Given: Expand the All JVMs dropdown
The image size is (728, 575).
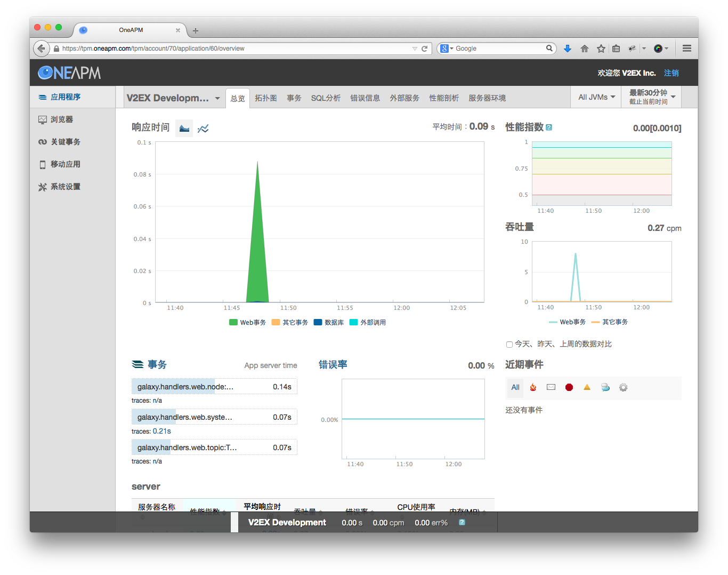Looking at the screenshot, I should pyautogui.click(x=596, y=97).
